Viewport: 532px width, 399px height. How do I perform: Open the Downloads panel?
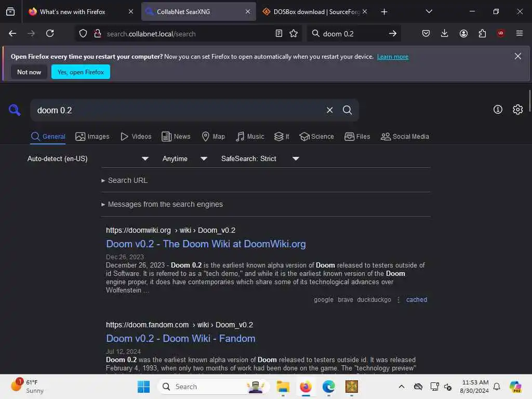coord(445,33)
